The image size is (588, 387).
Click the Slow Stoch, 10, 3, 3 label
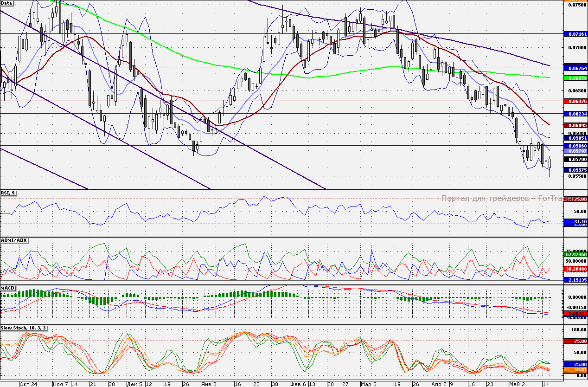[x=24, y=328]
